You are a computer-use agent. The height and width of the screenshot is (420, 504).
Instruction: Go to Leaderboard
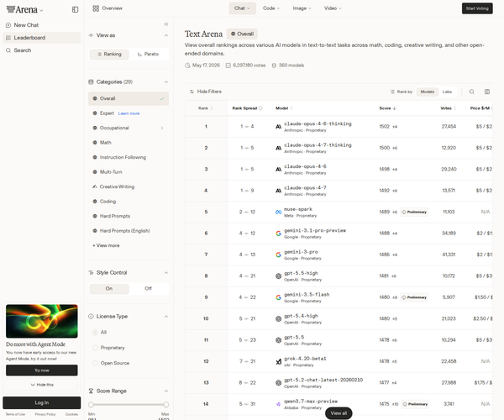point(42,38)
